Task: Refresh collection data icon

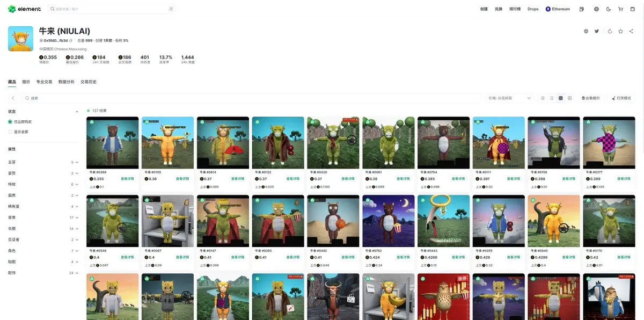Action: 610,31
